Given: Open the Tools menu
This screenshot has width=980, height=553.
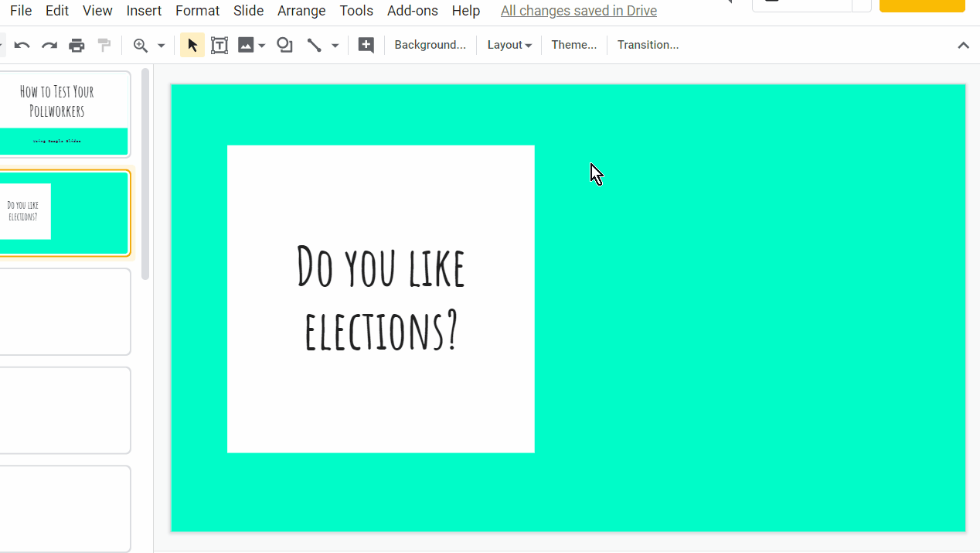Looking at the screenshot, I should 356,11.
